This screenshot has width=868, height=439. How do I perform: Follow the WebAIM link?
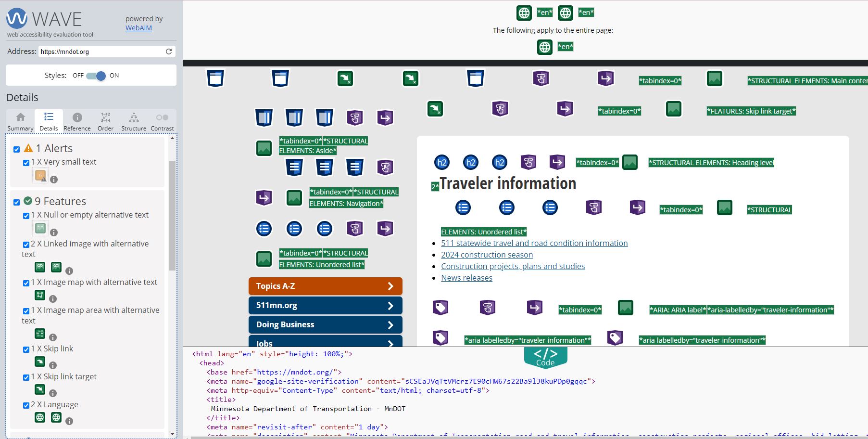[138, 28]
